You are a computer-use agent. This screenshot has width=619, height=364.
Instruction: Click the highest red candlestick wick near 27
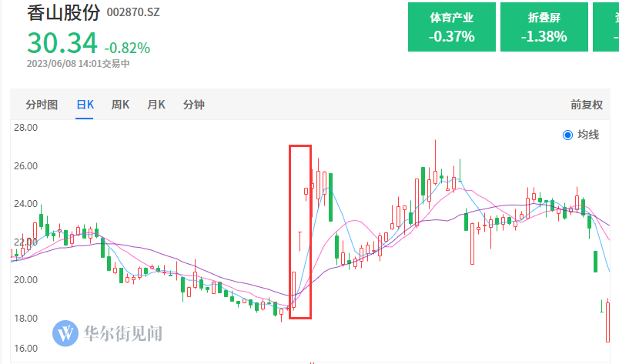pyautogui.click(x=436, y=162)
